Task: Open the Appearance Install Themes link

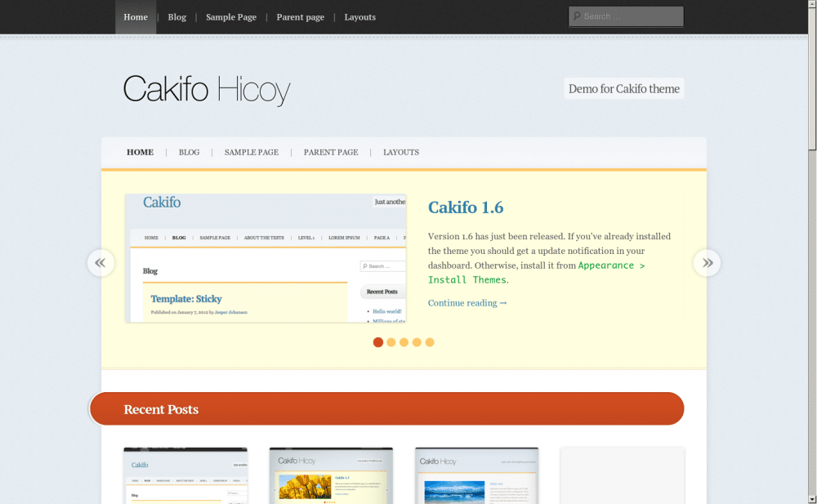Action: click(611, 265)
